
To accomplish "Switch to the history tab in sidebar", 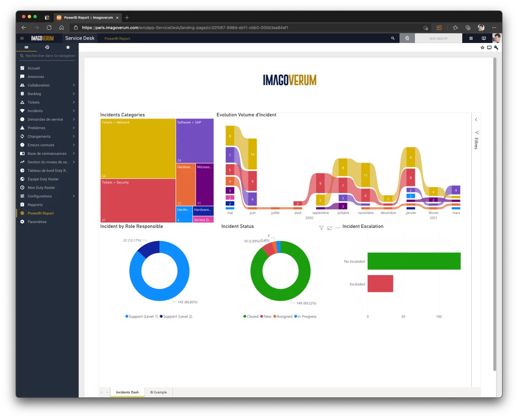I will coord(47,47).
